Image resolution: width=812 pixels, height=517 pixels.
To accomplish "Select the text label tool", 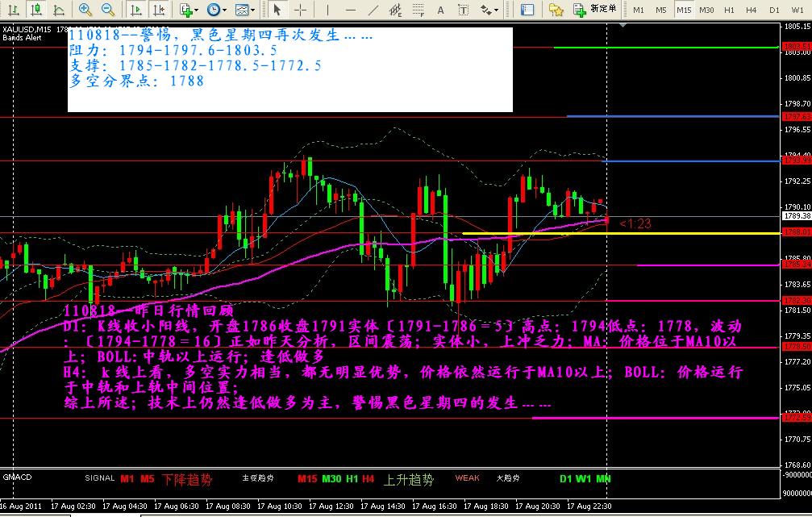I will (x=463, y=10).
